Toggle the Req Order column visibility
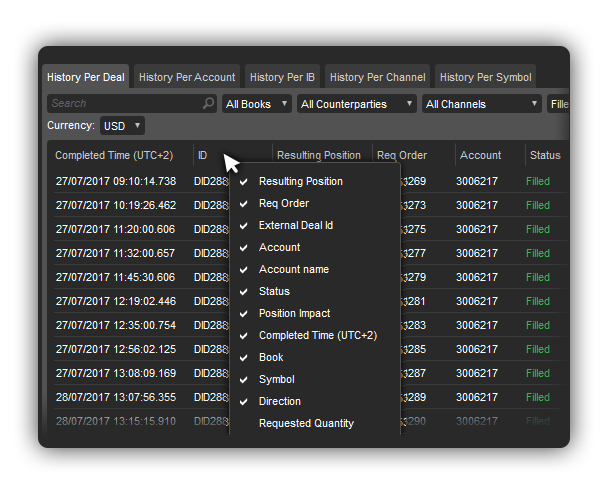 (x=315, y=203)
